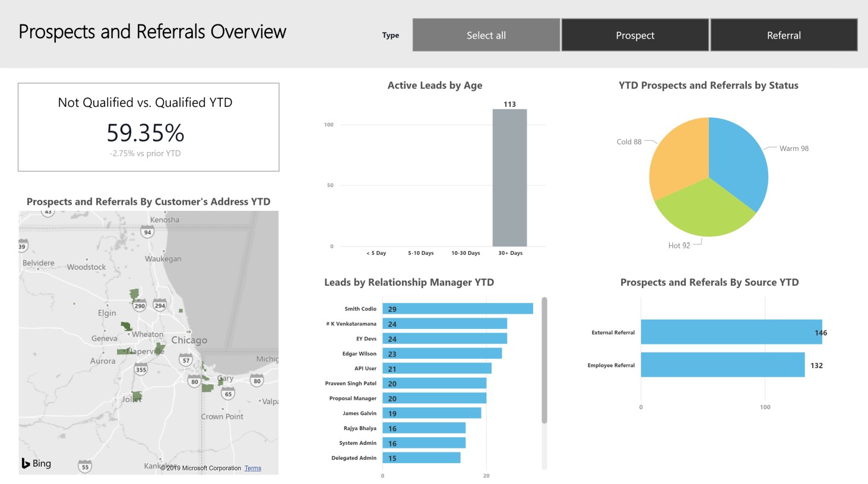This screenshot has height=484, width=868.
Task: Click the 59.35% qualified KPI value
Action: pyautogui.click(x=145, y=132)
